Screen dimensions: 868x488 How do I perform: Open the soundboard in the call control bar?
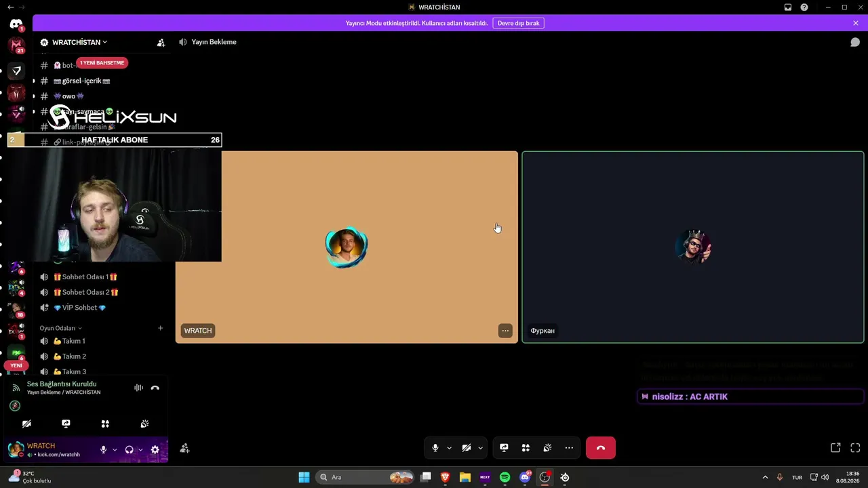547,448
